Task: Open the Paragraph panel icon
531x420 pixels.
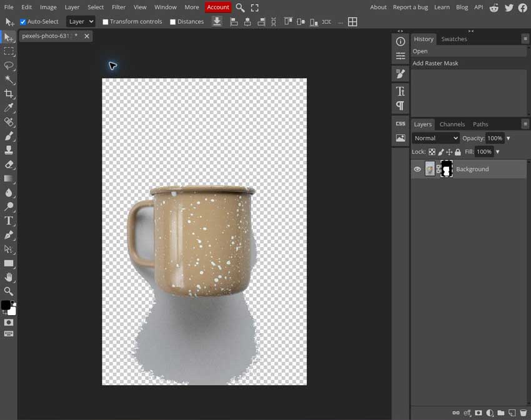Action: click(400, 105)
